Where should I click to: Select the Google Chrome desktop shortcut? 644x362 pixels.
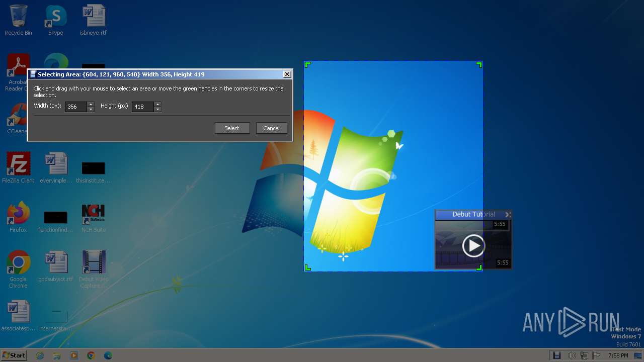(18, 269)
